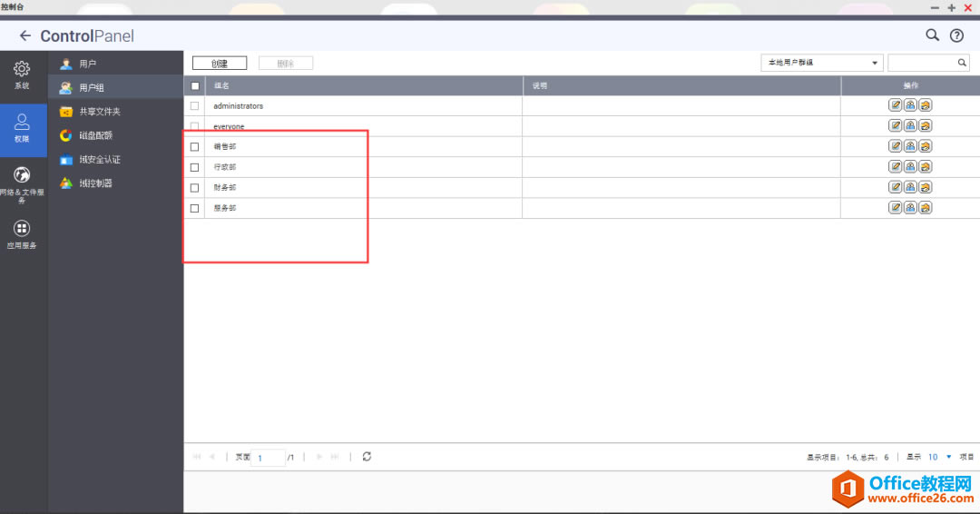
Task: Edit shared folder permissions for everyone
Action: pyautogui.click(x=925, y=125)
